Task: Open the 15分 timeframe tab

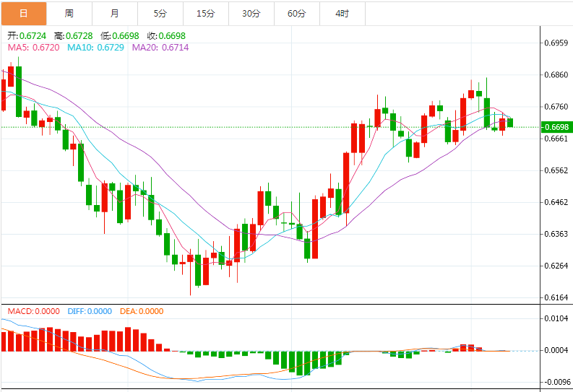Action: coord(206,14)
